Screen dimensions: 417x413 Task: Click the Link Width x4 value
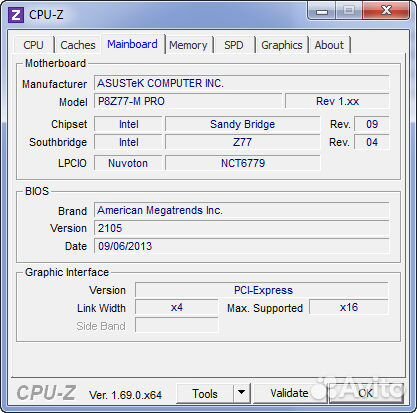tap(177, 307)
